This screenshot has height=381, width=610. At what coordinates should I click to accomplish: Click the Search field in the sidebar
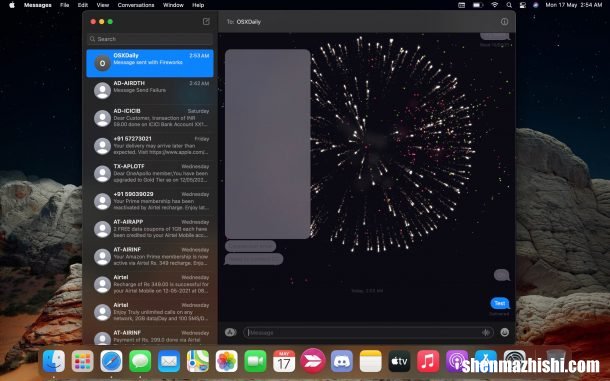pyautogui.click(x=150, y=39)
